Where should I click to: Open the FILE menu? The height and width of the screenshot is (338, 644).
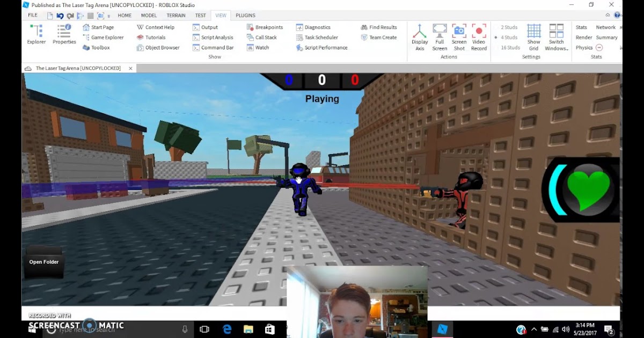pos(33,16)
